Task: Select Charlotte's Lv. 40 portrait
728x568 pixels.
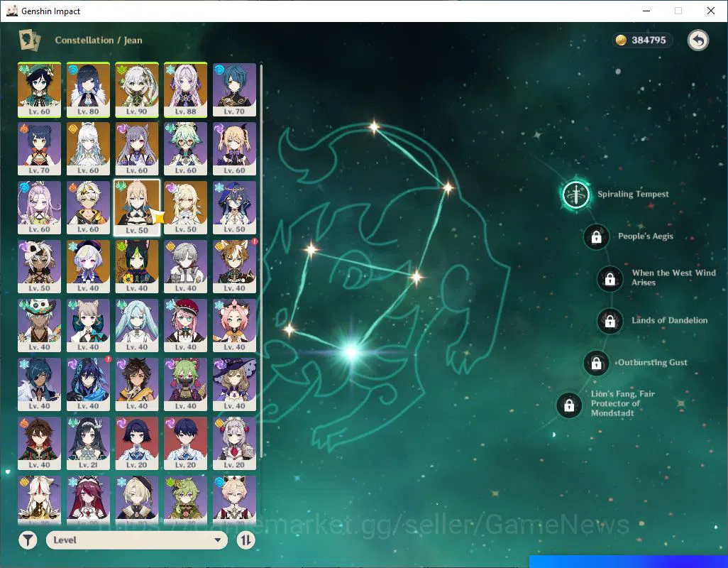Action: point(186,326)
